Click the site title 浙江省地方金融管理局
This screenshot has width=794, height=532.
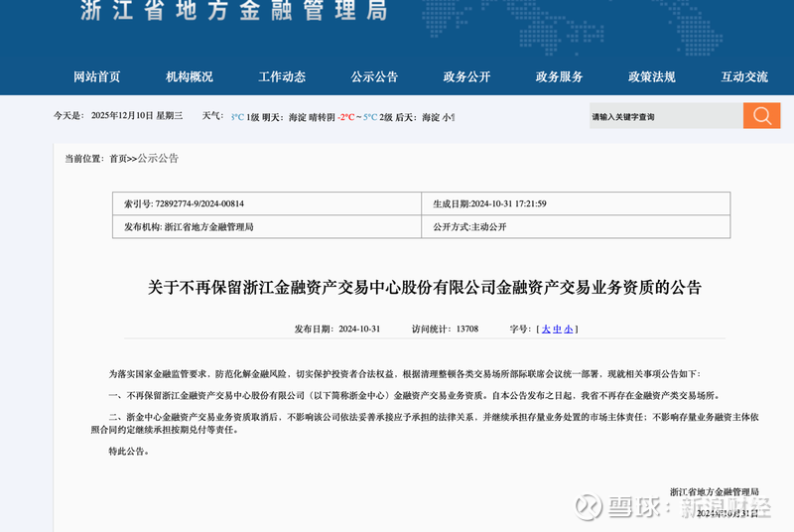coord(234,10)
